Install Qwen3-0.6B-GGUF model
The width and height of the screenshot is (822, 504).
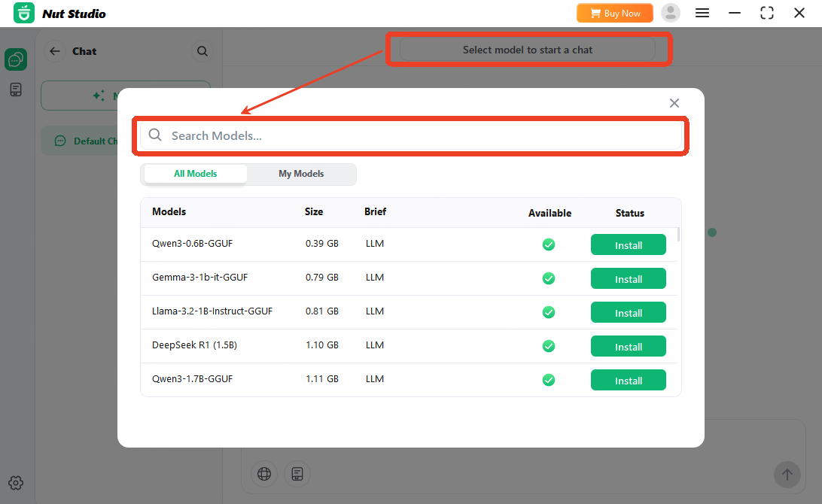click(628, 244)
